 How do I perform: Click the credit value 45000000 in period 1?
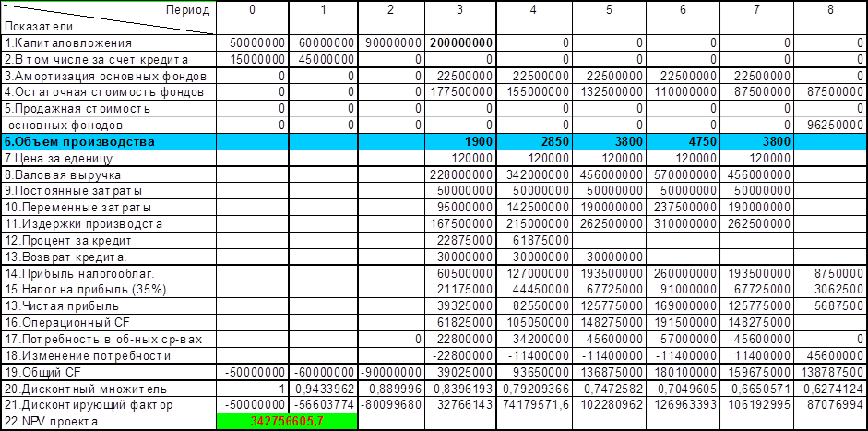click(323, 59)
